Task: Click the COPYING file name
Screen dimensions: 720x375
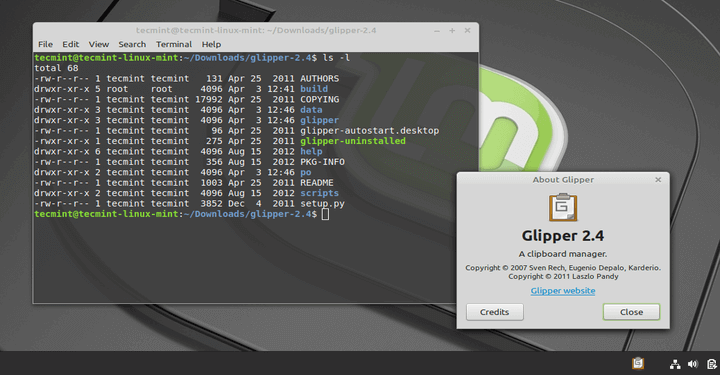Action: tap(320, 100)
